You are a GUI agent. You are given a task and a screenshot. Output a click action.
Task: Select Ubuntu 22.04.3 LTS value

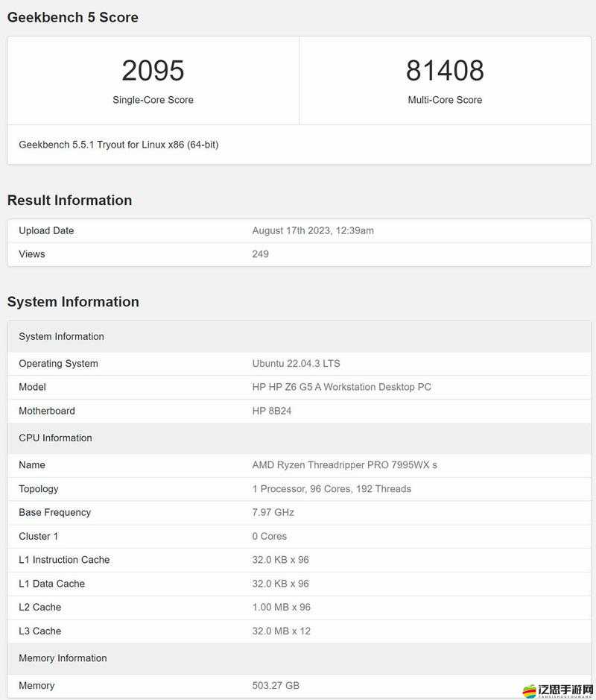297,363
